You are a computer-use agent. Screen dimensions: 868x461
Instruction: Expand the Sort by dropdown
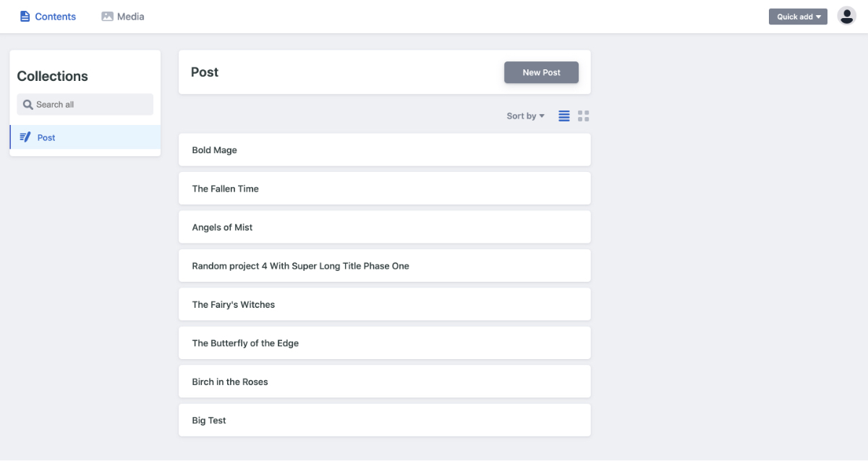tap(525, 116)
